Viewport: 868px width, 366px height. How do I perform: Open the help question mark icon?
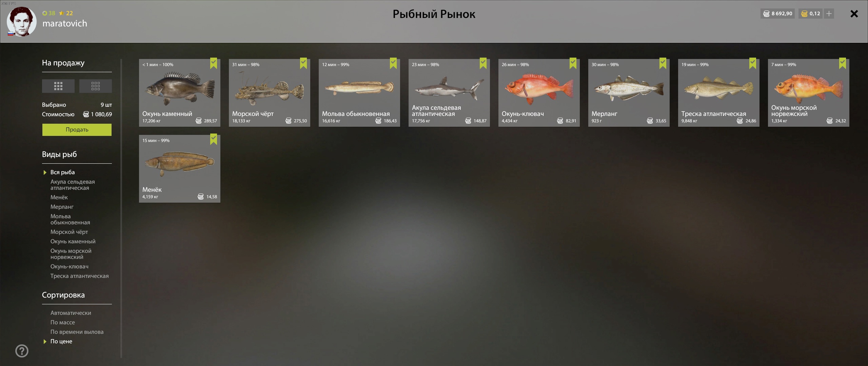[x=22, y=351]
